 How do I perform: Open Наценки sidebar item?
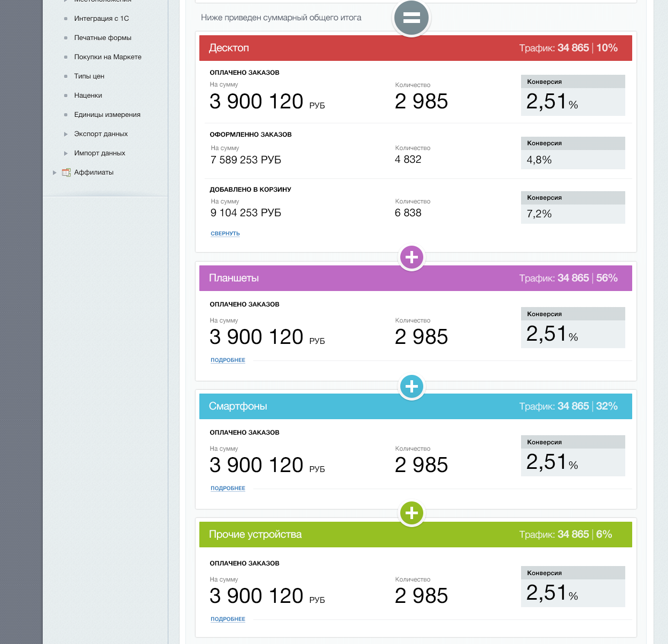[88, 96]
